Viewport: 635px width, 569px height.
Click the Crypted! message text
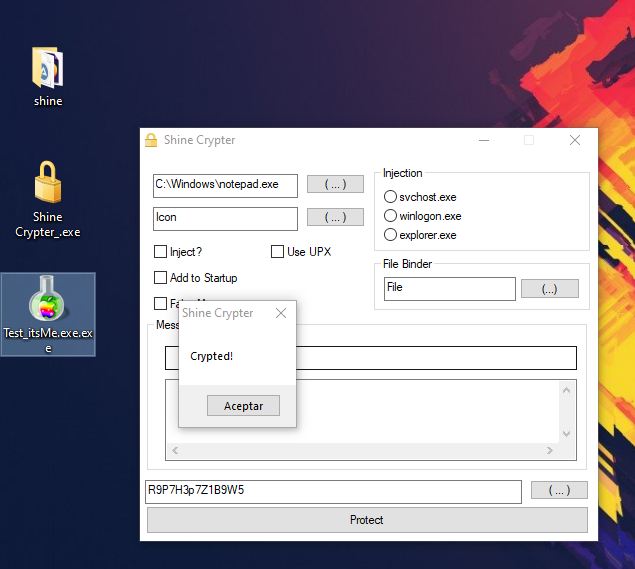(x=212, y=356)
